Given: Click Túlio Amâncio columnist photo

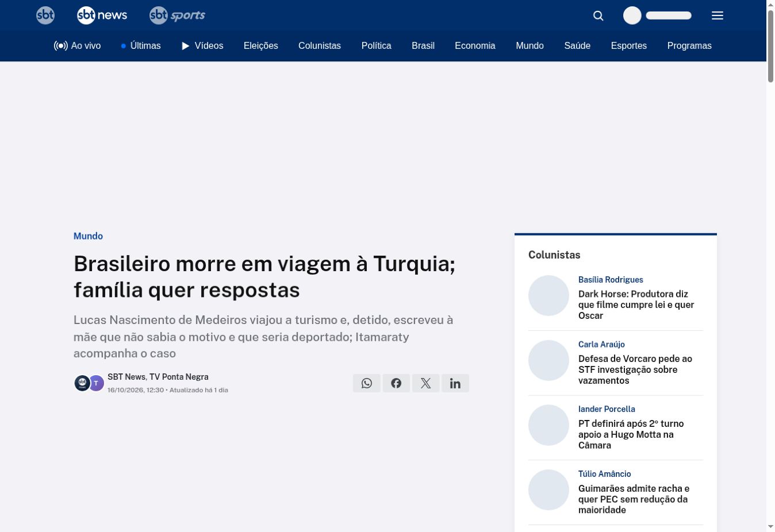Looking at the screenshot, I should click(548, 490).
